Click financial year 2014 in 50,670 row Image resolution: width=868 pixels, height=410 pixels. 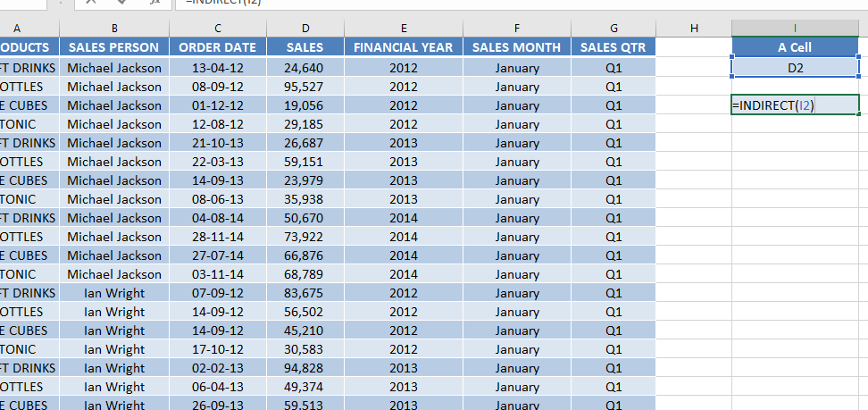coord(404,218)
